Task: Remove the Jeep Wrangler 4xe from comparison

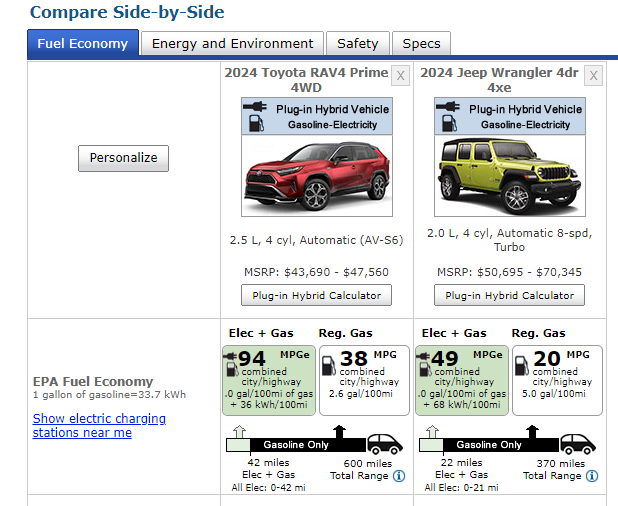Action: (594, 76)
